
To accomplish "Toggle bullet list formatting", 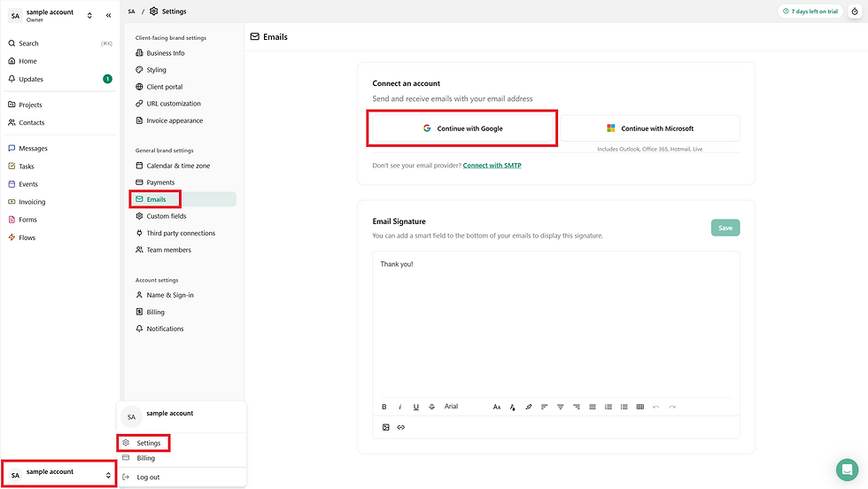I will [624, 407].
